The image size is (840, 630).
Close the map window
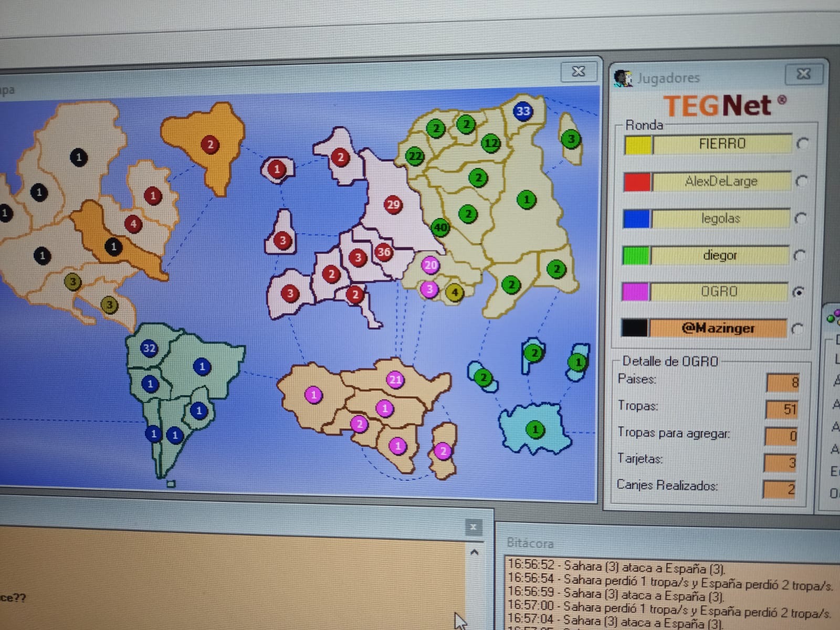coord(578,71)
